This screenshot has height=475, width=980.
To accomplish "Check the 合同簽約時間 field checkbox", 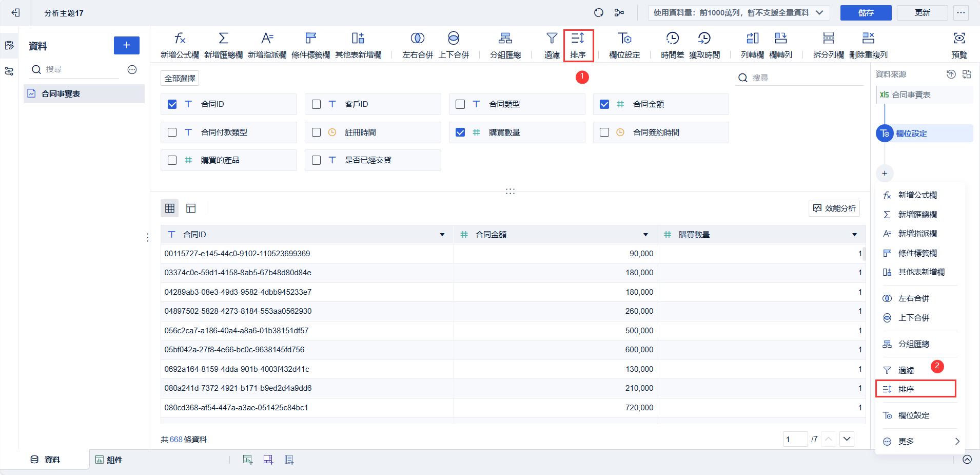I will coord(604,132).
